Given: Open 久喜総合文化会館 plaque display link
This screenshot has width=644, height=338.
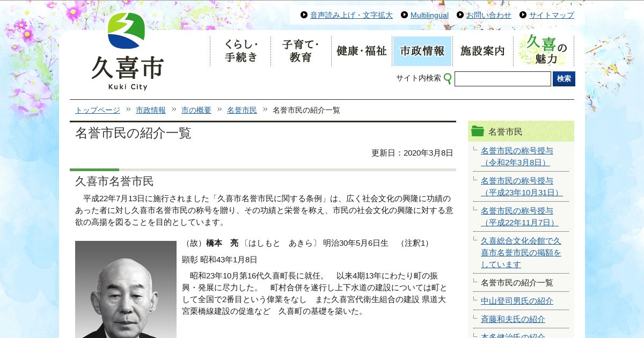Looking at the screenshot, I should click(521, 253).
